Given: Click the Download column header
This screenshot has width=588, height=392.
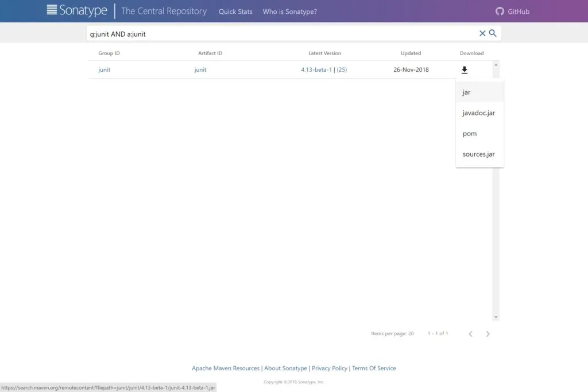Looking at the screenshot, I should 472,53.
